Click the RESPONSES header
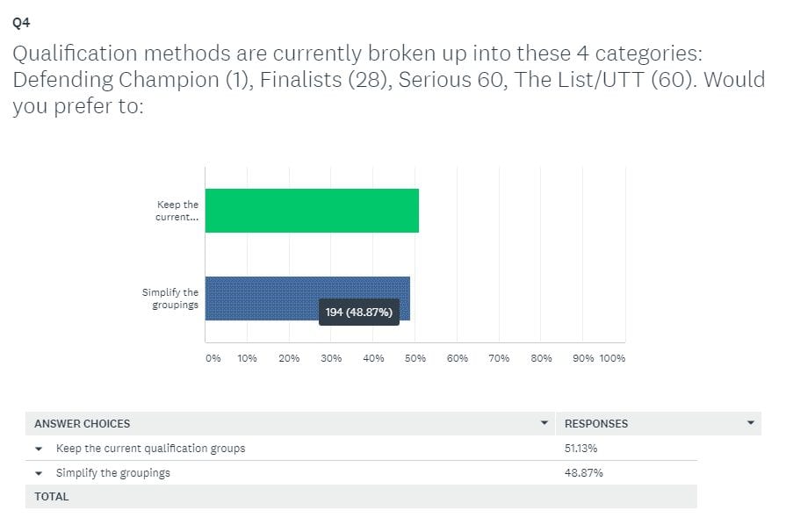786x532 pixels. (596, 424)
